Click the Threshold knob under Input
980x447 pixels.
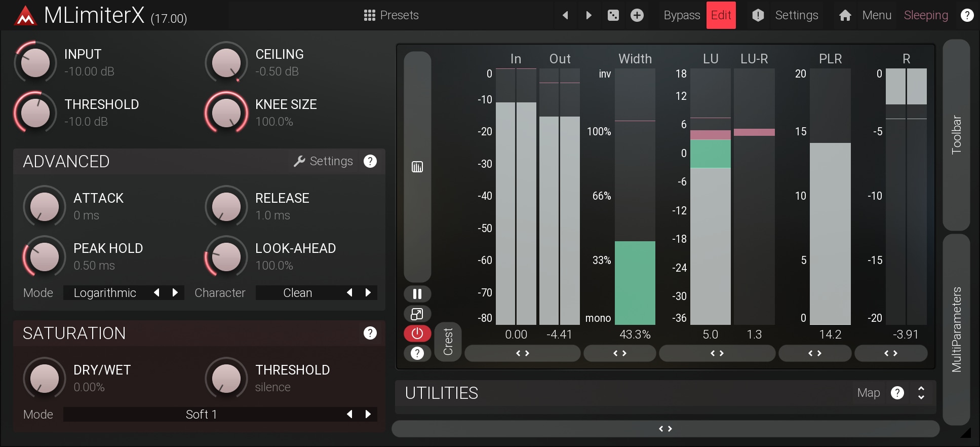[35, 113]
